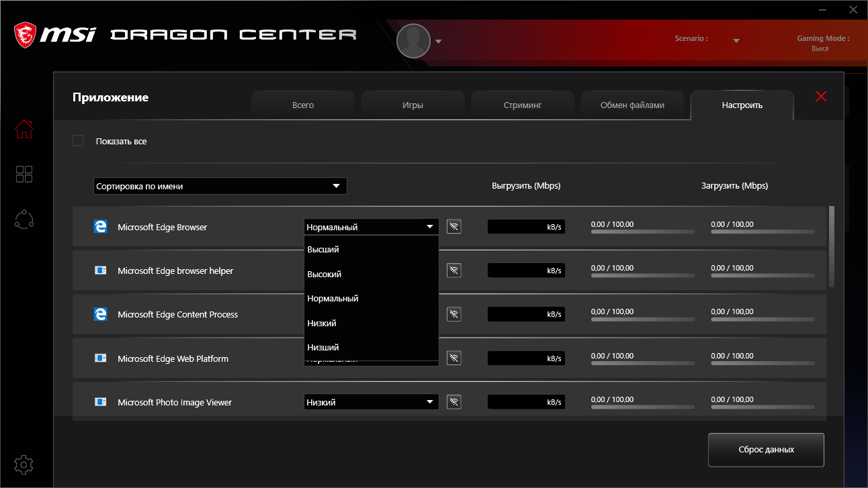Viewport: 868px width, 488px height.
Task: Close the Приложение panel with red X
Action: coord(821,97)
